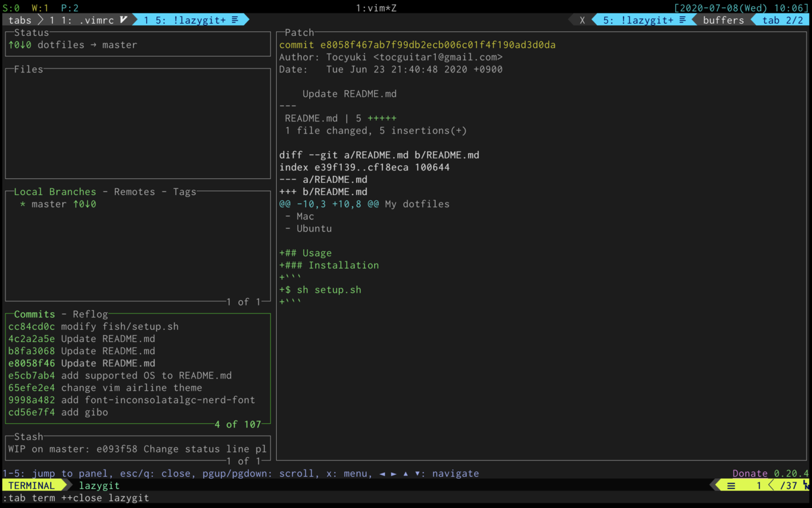Image resolution: width=812 pixels, height=508 pixels.
Task: Click the '- Ubuntu' context line
Action: coord(309,228)
